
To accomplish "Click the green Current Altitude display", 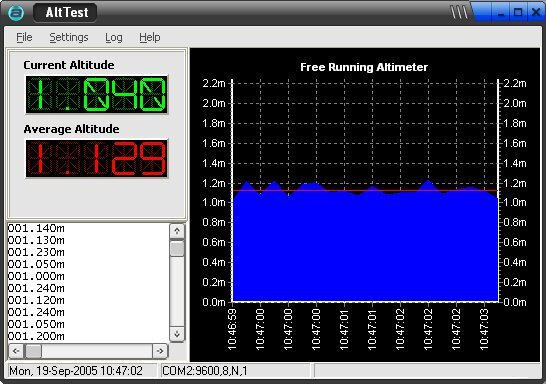I will pyautogui.click(x=97, y=94).
